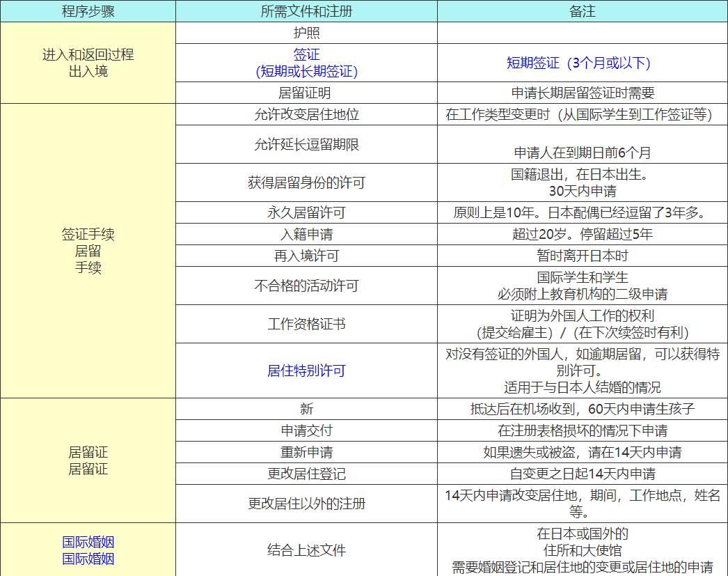Click the 进入和返回过程 出入境 category cell
Viewport: 728px width, 576px height.
pyautogui.click(x=88, y=63)
